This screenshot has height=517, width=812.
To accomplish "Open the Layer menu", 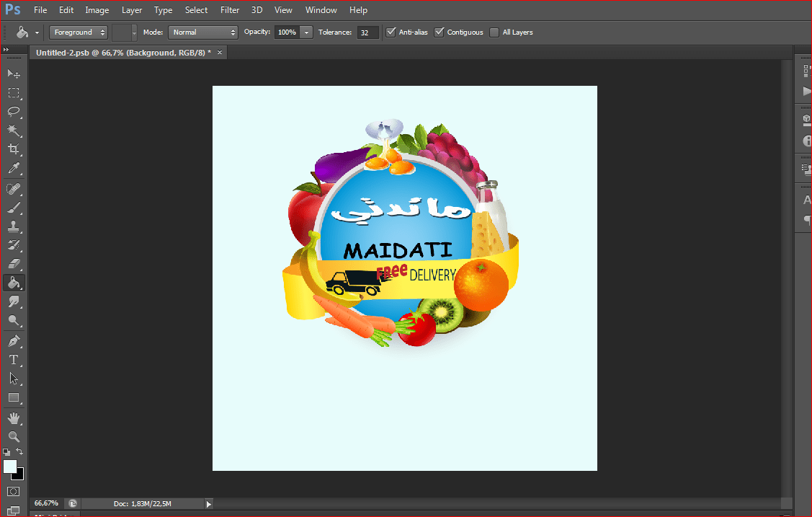I will click(x=132, y=10).
